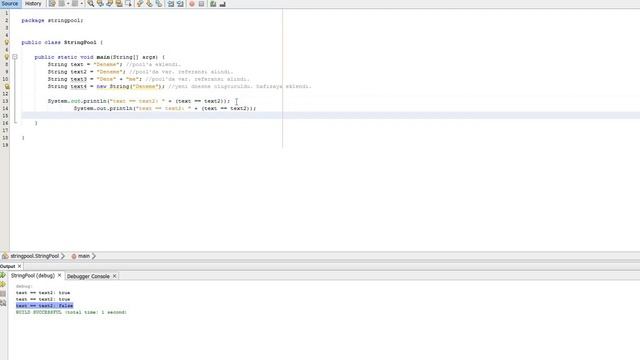Image resolution: width=640 pixels, height=360 pixels.
Task: Click the Forward navigation icon
Action: [x=75, y=4]
